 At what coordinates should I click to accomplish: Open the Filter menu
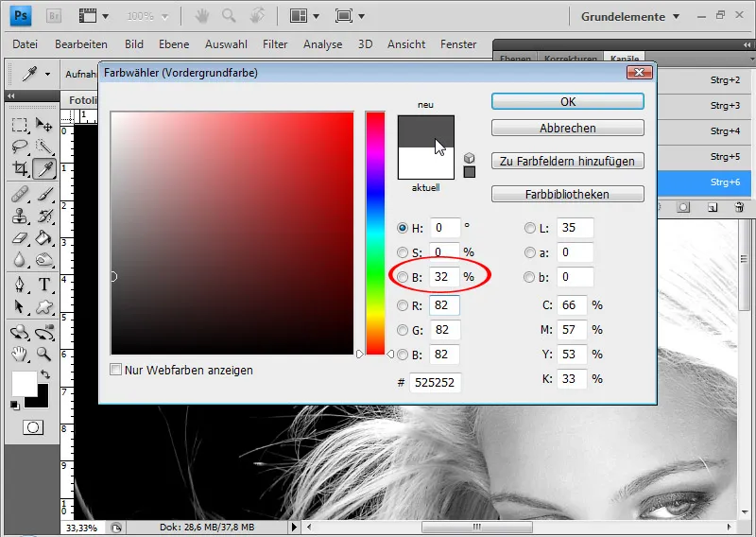click(275, 43)
